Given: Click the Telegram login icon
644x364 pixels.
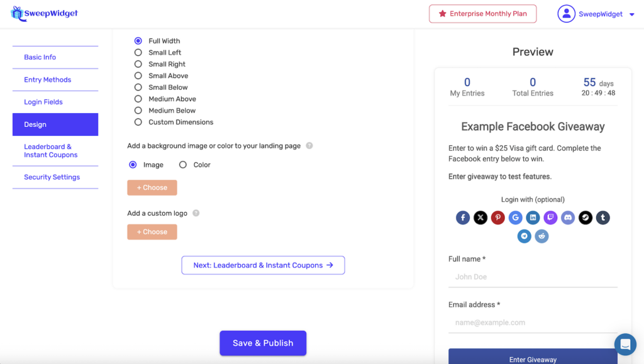Looking at the screenshot, I should 525,236.
